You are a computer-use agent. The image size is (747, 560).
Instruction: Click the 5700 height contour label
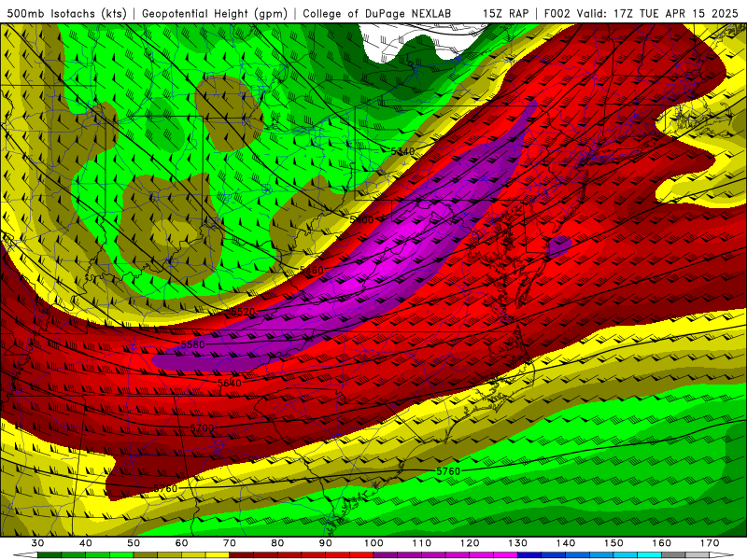[x=202, y=428]
